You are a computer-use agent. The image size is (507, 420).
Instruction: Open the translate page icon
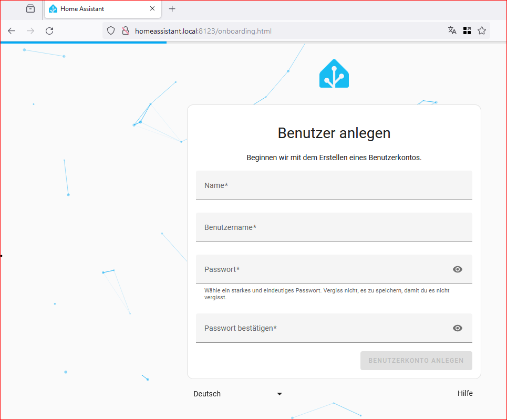point(452,30)
